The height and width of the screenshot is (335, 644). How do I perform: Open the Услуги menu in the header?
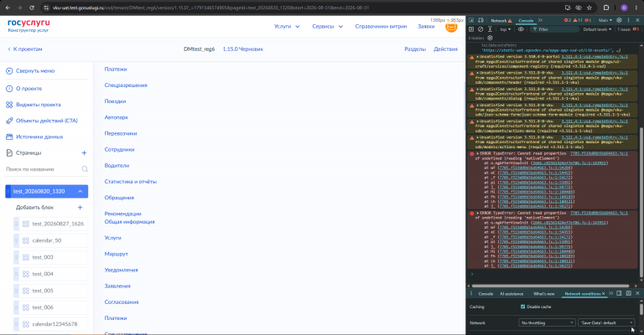coord(287,26)
